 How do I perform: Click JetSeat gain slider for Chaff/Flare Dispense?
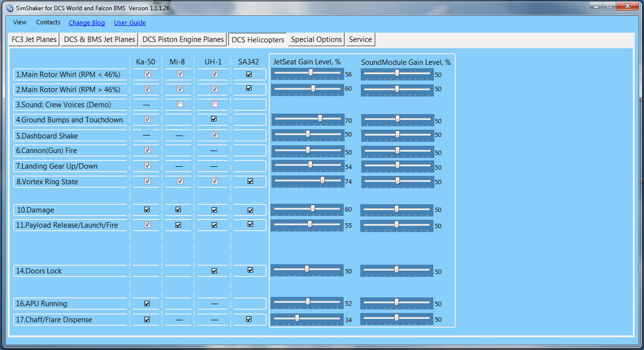297,318
